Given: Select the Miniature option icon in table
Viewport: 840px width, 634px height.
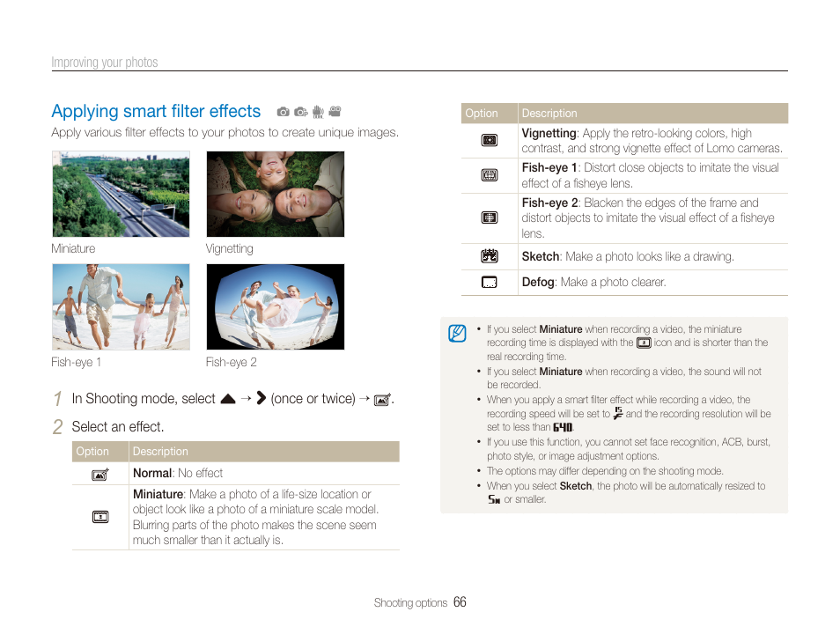Looking at the screenshot, I should tap(100, 517).
